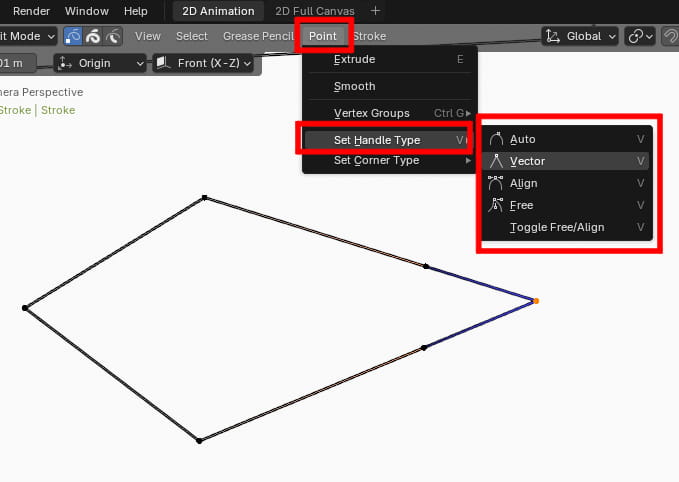Add a new workspace with plus icon

pyautogui.click(x=376, y=11)
